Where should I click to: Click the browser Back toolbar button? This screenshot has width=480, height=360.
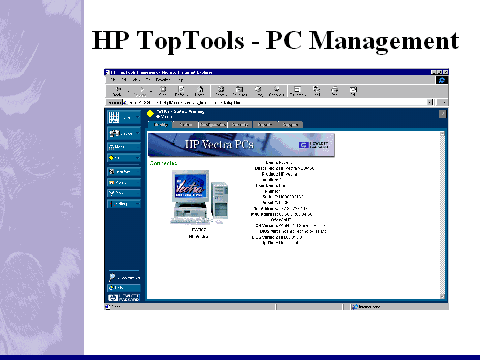[118, 91]
